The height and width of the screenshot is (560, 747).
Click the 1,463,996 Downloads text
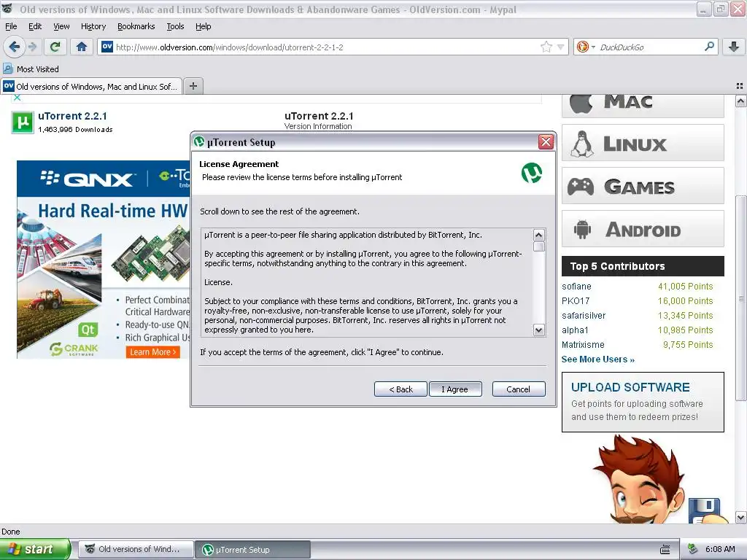(75, 130)
